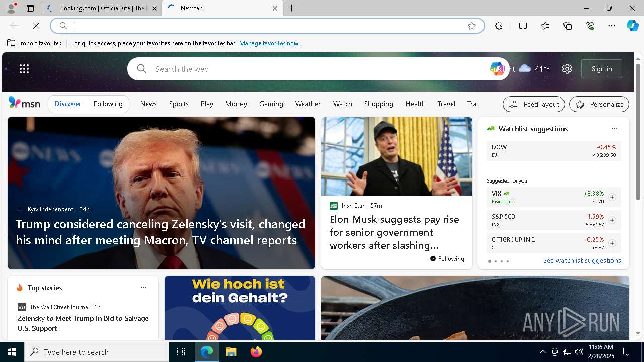
Task: Open page settings gear icon
Action: (567, 69)
